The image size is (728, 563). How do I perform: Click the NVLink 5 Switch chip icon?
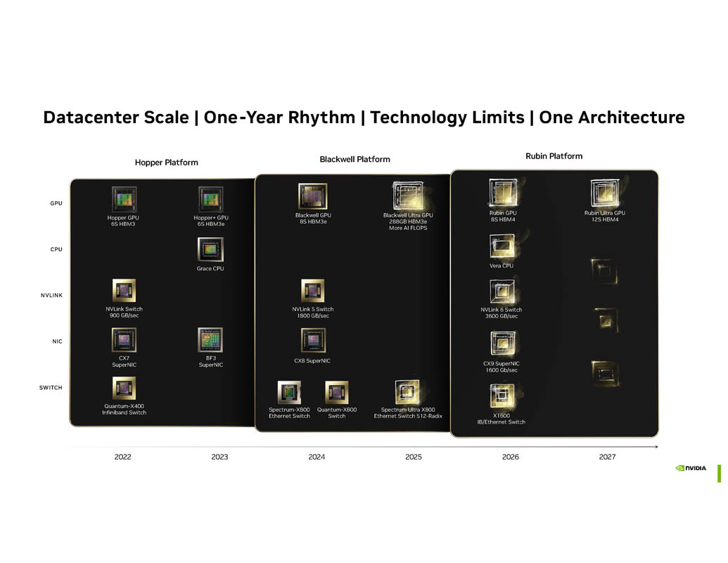pos(312,291)
